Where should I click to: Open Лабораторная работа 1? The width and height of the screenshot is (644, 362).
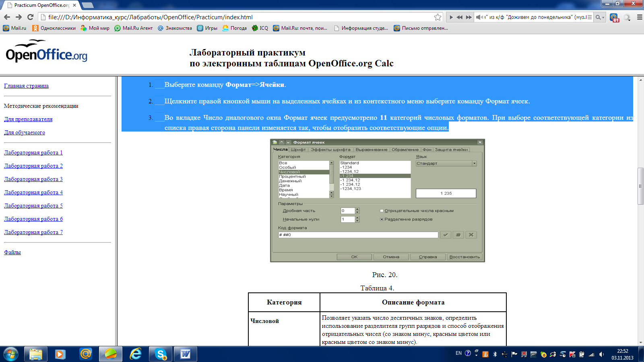click(33, 152)
